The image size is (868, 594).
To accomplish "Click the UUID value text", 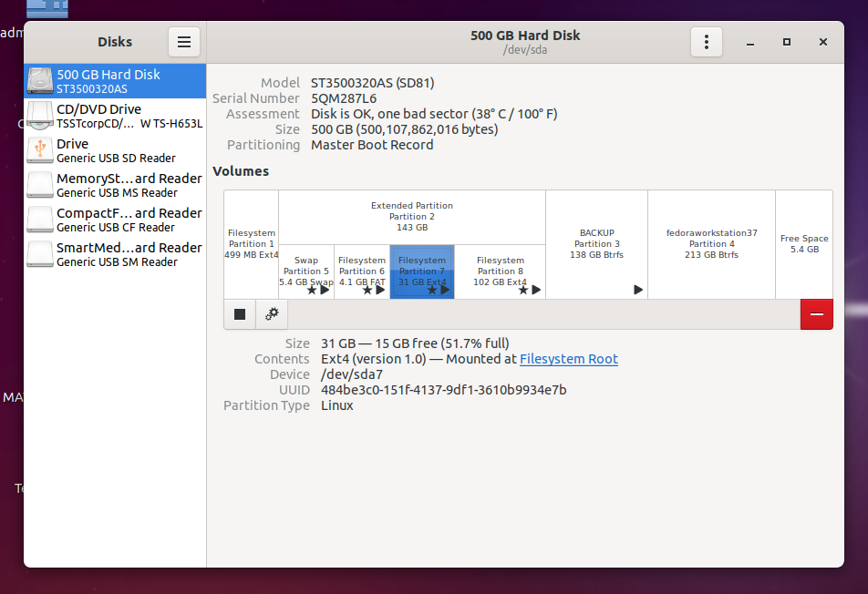I will click(443, 390).
